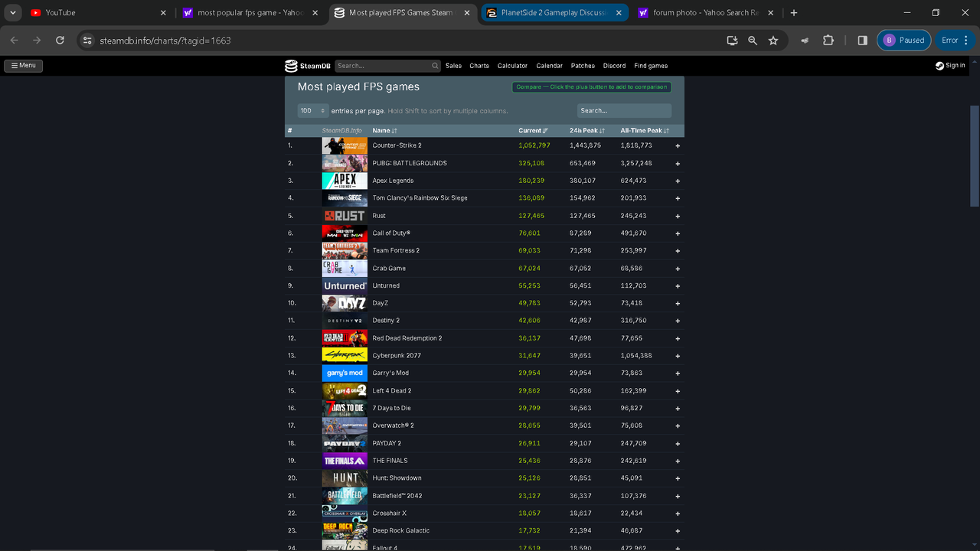This screenshot has height=551, width=980.
Task: Click the Unturned thumbnail image
Action: click(345, 285)
